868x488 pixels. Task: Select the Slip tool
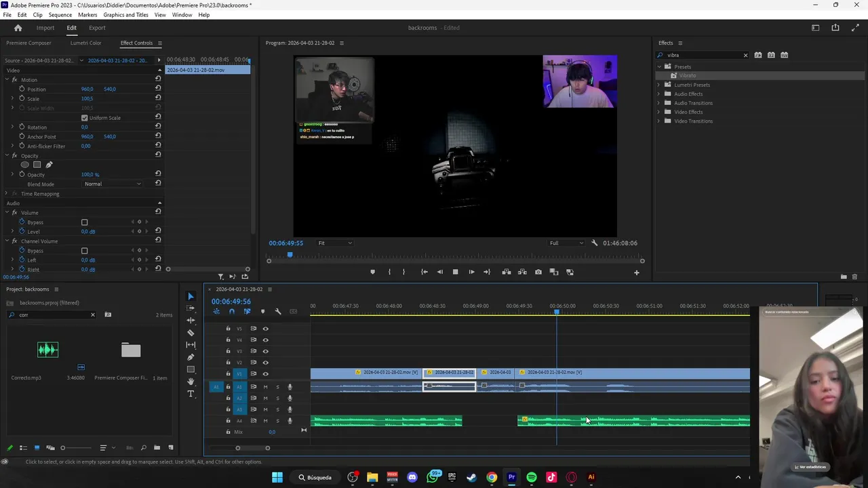(191, 345)
